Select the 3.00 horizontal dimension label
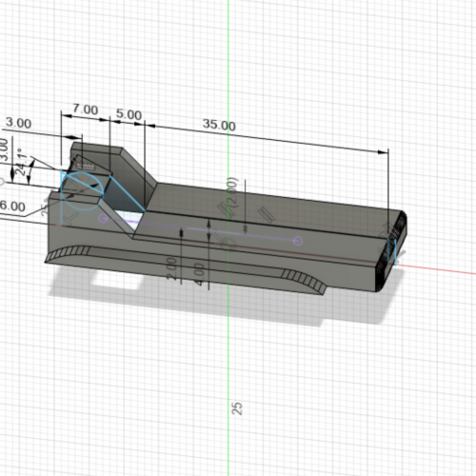Image resolution: width=476 pixels, height=476 pixels. (x=18, y=123)
